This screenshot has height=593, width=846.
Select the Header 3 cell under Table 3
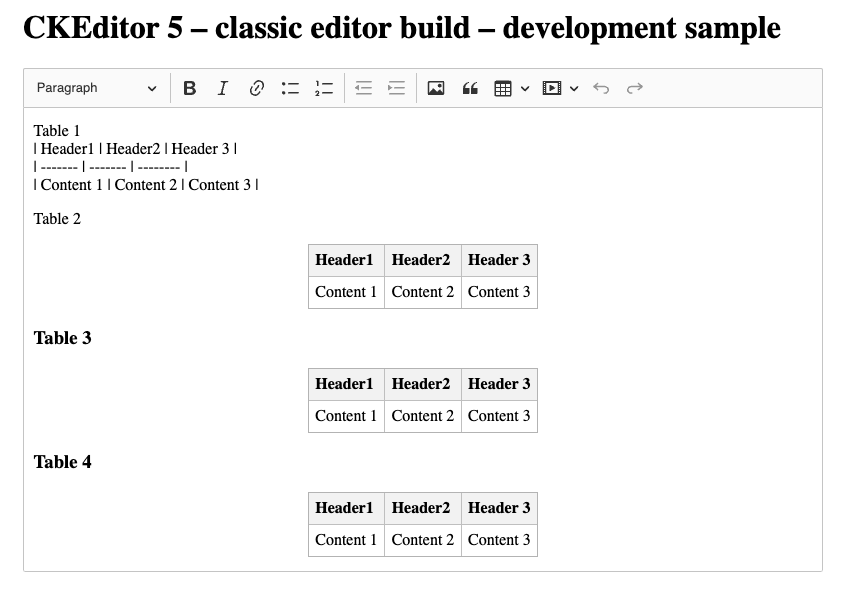499,385
